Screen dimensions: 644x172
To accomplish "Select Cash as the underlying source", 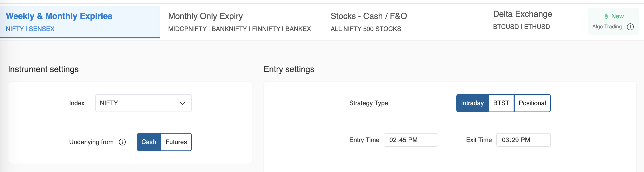I will [149, 142].
